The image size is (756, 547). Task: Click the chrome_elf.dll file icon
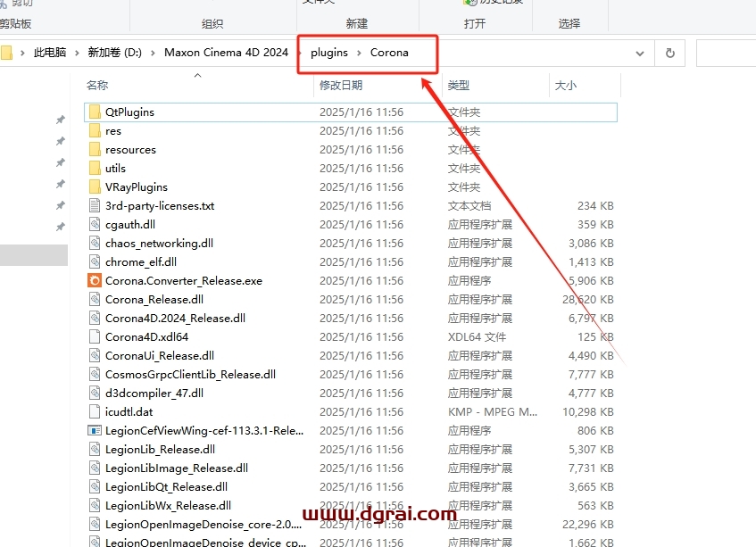coord(95,262)
